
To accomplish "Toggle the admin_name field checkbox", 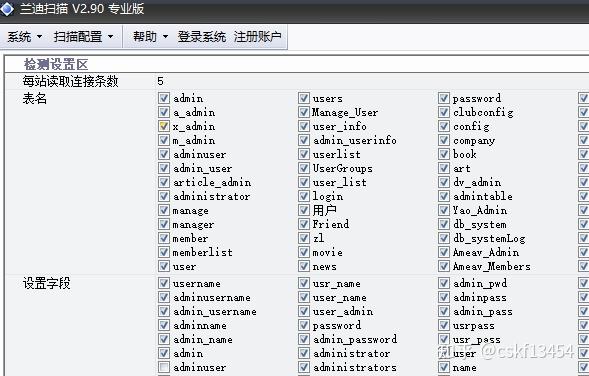I will (163, 339).
